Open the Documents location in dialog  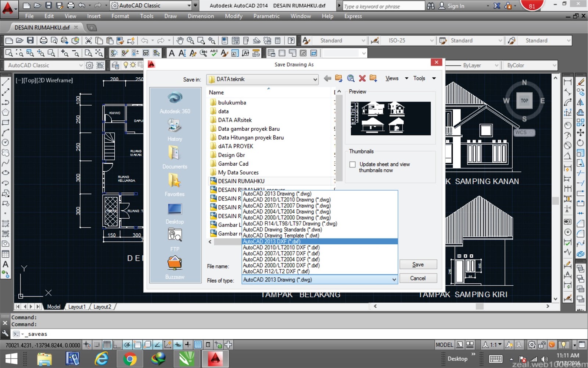pyautogui.click(x=175, y=158)
